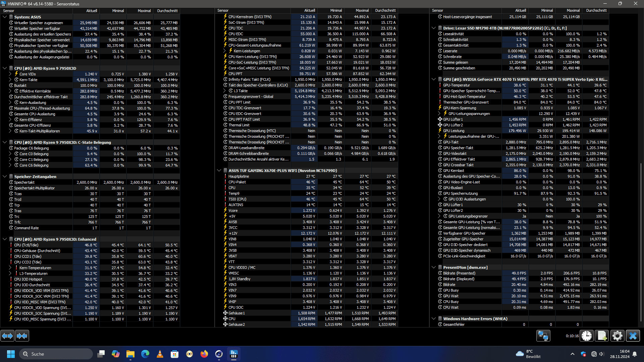
Task: Click the expand columns double-arrow button
Action: 7,336
